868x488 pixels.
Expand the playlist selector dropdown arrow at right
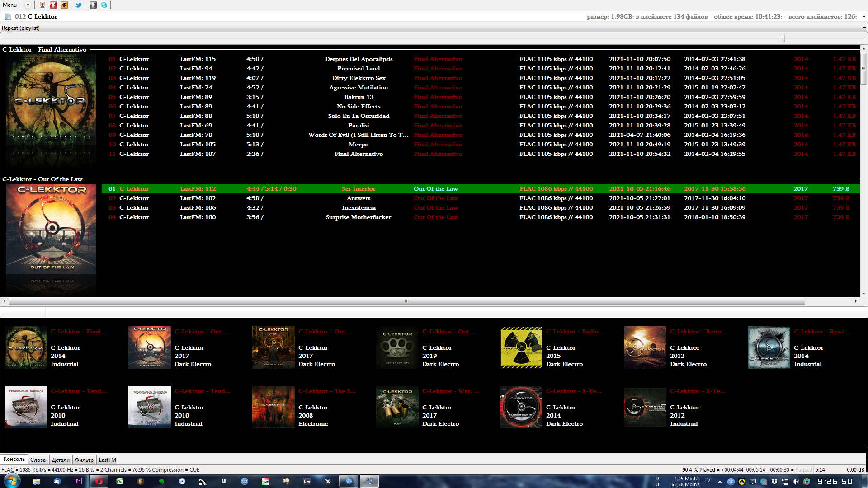click(863, 17)
